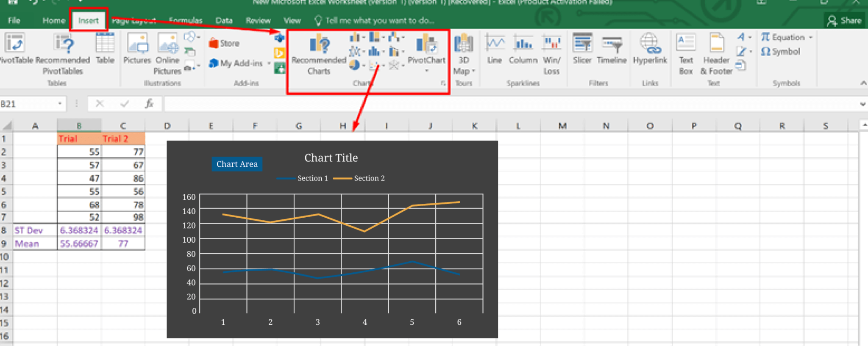Screen dimensions: 868x346
Task: Click the Equation button
Action: [x=786, y=37]
